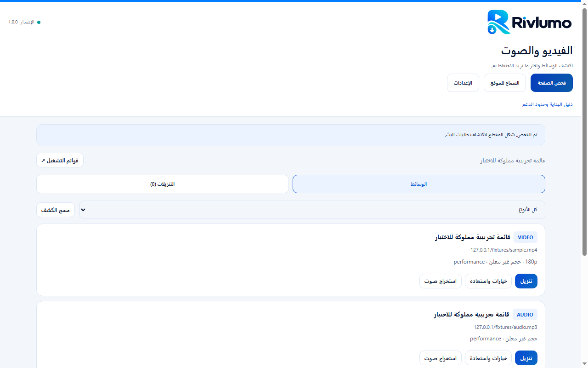588x368 pixels.
Task: Click the 180p quality info line
Action: (495, 262)
